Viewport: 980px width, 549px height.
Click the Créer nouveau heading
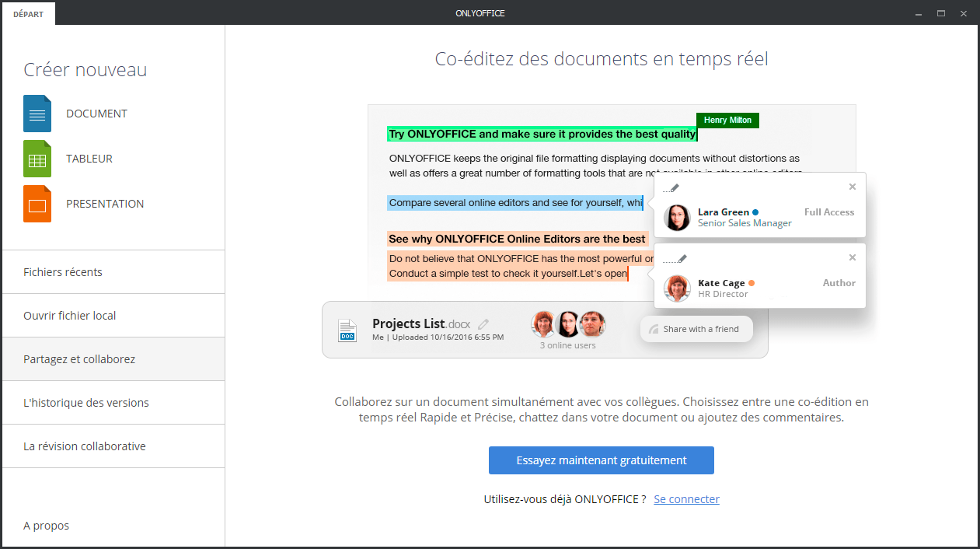(x=85, y=70)
